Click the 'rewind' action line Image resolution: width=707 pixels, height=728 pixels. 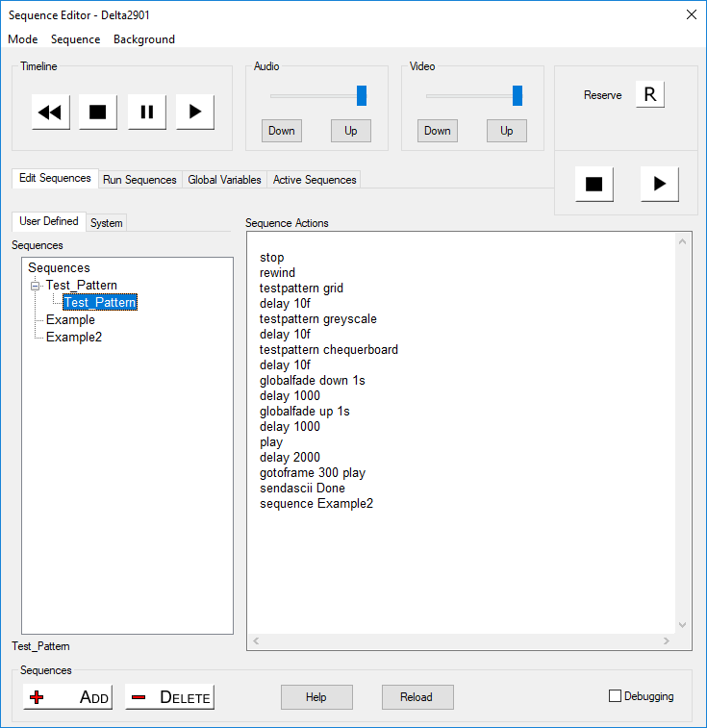[x=277, y=272]
